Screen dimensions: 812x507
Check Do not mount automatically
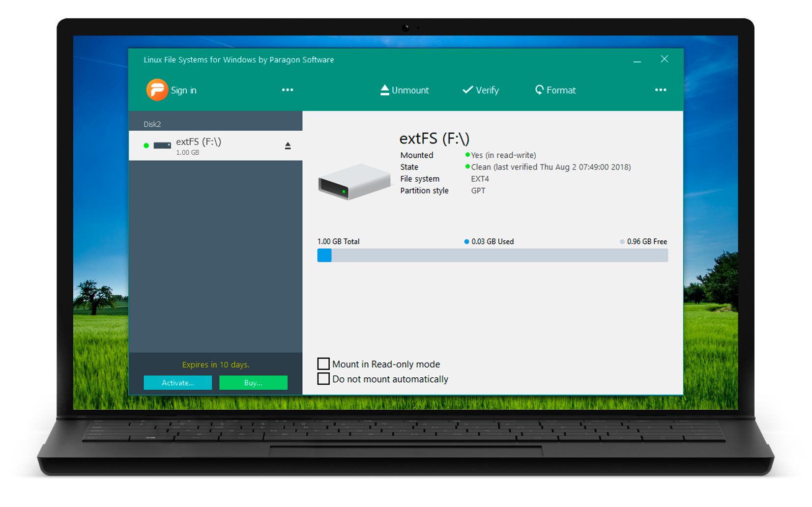(x=323, y=379)
